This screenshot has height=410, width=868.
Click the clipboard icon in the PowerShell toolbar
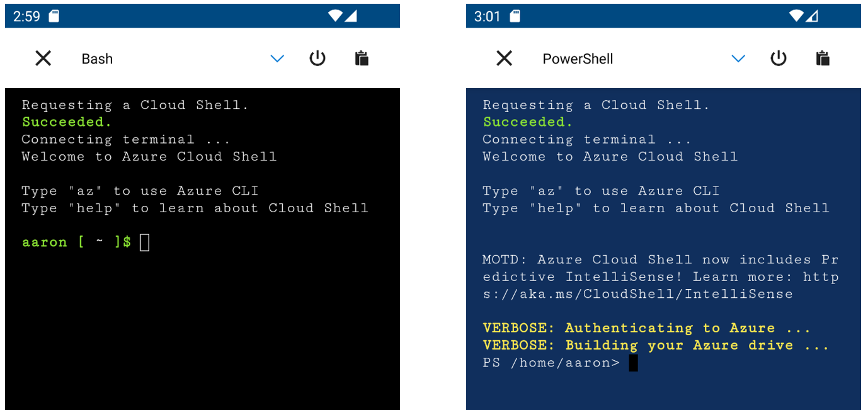click(823, 58)
